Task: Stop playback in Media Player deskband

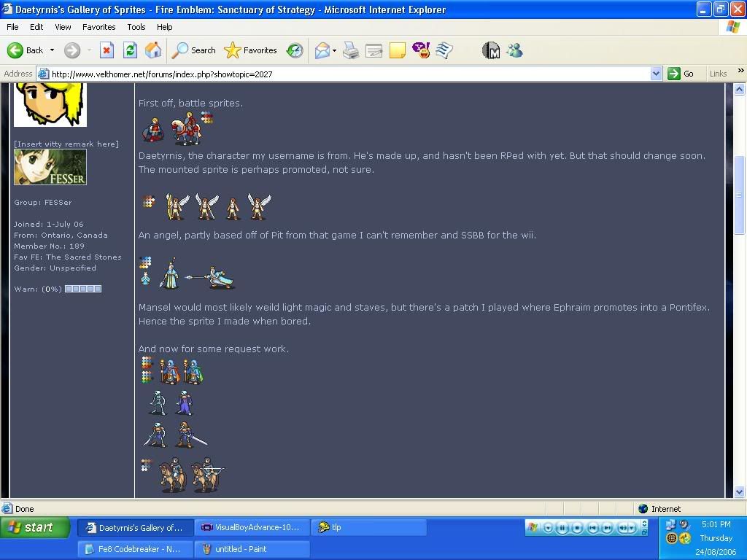Action: pyautogui.click(x=577, y=528)
